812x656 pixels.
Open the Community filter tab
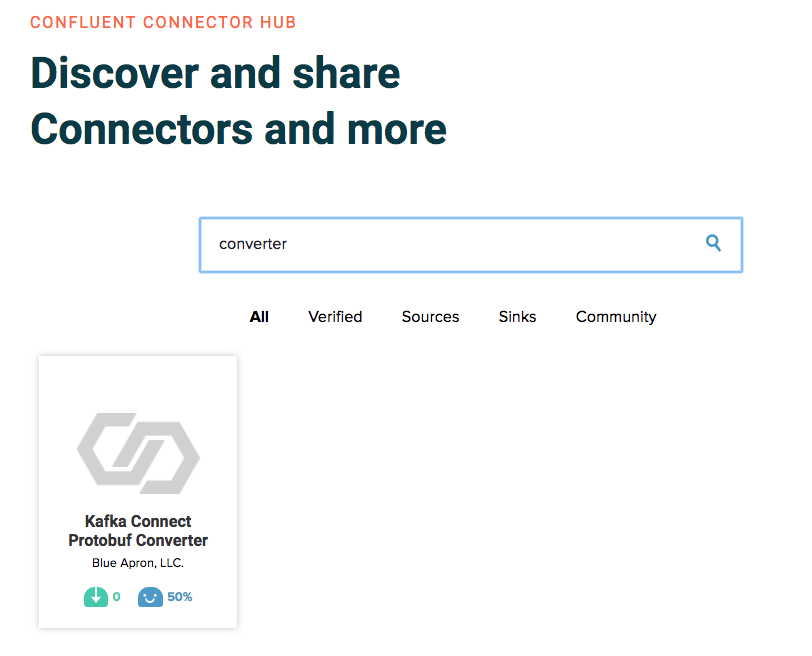coord(616,316)
